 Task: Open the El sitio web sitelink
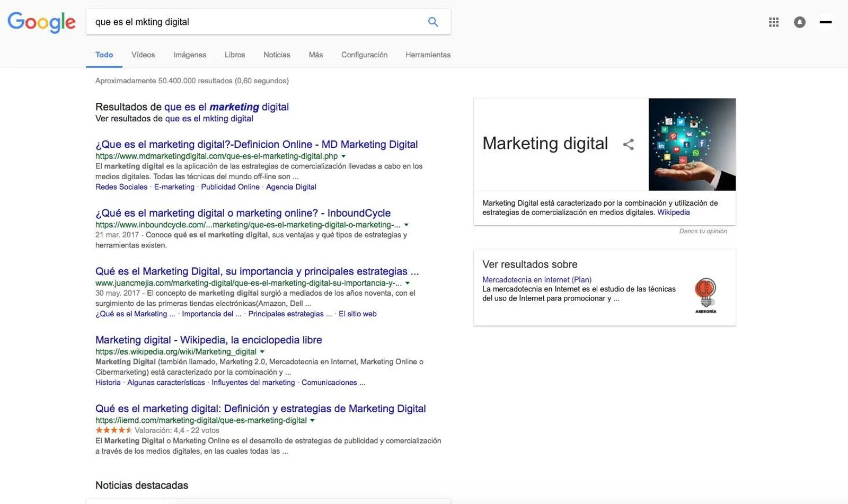pos(358,314)
